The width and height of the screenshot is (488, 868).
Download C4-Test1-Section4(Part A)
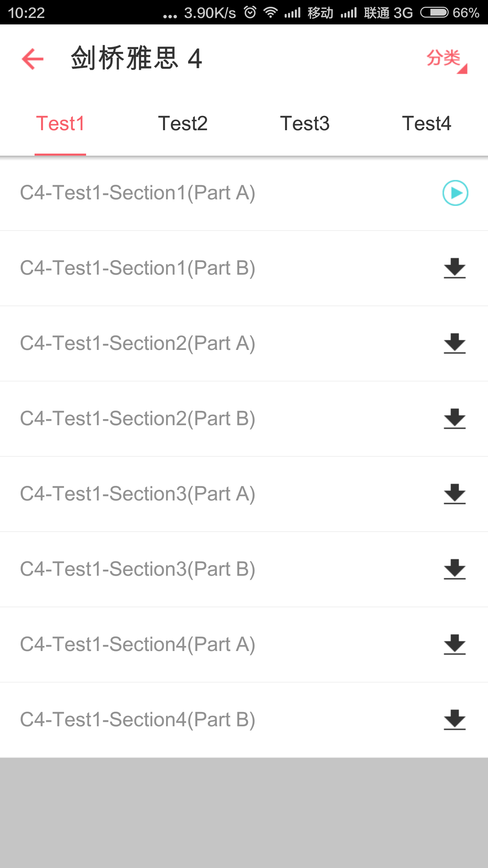(454, 645)
